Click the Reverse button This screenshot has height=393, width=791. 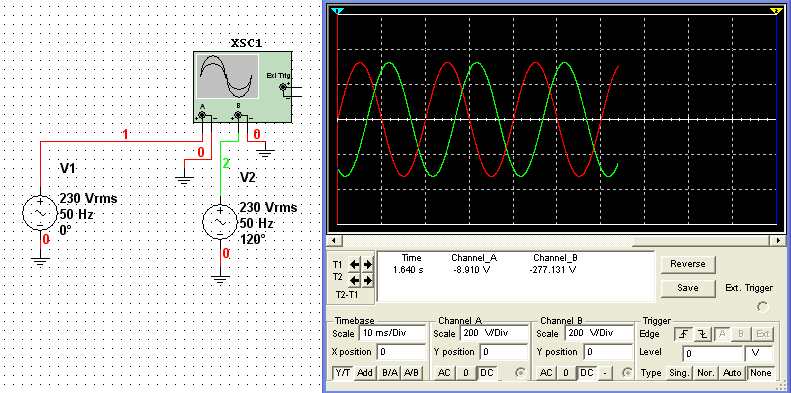tap(688, 264)
